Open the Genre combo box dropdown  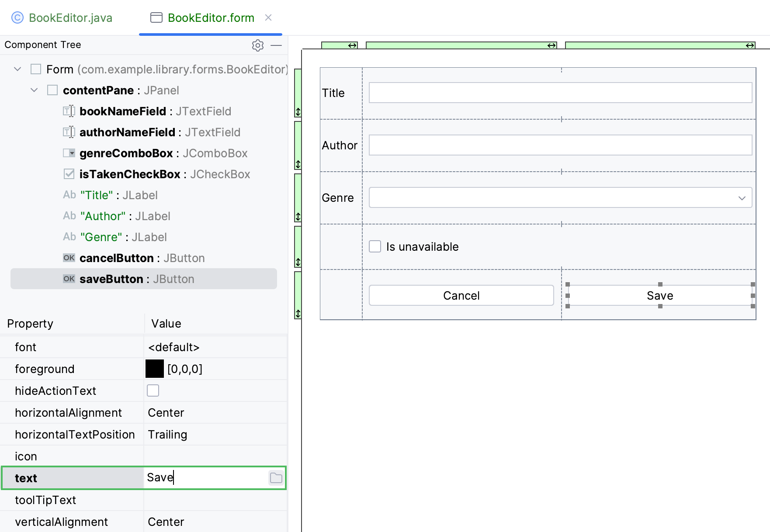tap(742, 198)
